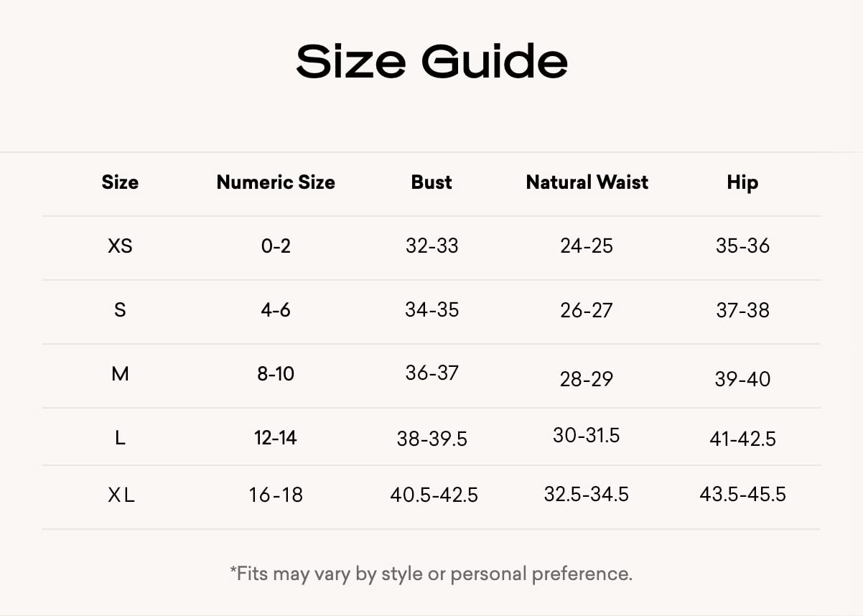
Task: Click the fits may vary footnote
Action: (431, 574)
